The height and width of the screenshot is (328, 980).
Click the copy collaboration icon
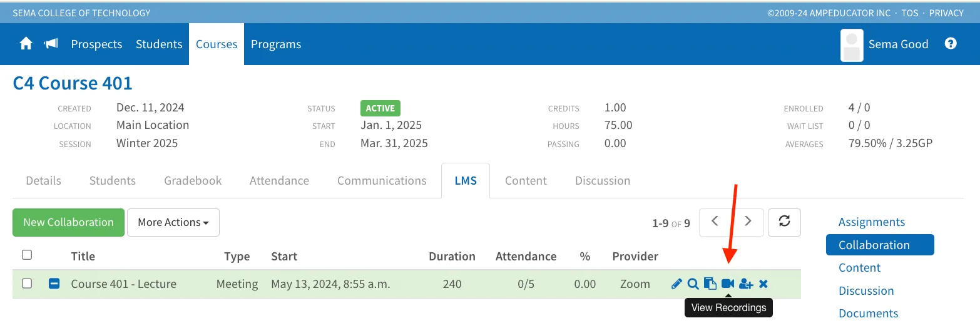(x=710, y=284)
